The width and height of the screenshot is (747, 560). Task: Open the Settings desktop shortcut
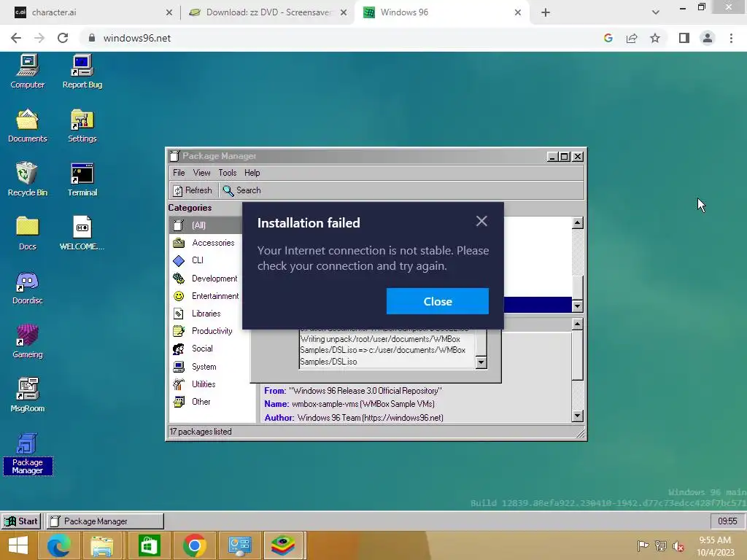coord(82,125)
